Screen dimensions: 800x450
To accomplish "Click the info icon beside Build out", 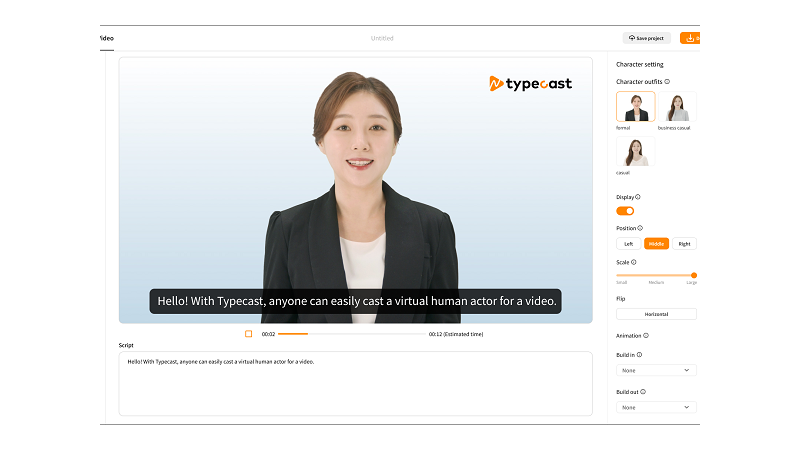I will (643, 392).
